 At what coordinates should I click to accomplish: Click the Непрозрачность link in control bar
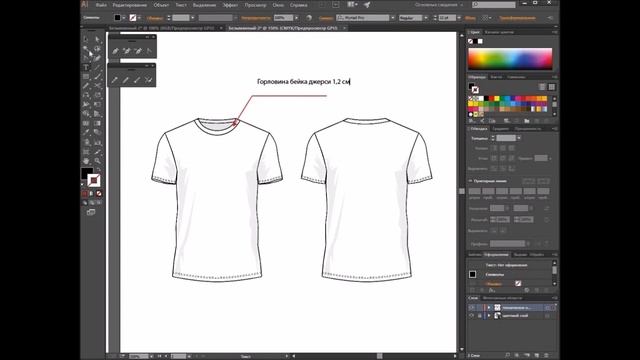coord(256,18)
